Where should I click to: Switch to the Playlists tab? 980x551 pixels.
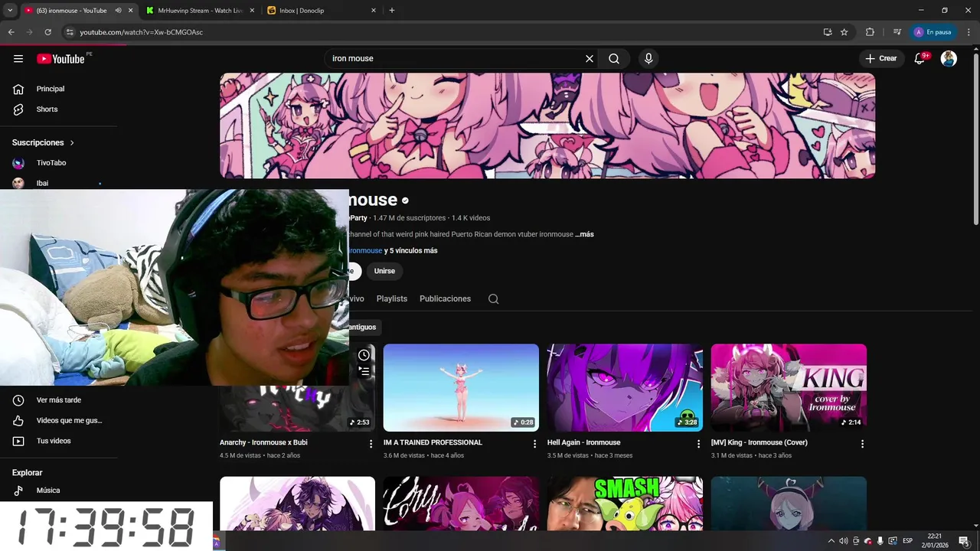(392, 298)
